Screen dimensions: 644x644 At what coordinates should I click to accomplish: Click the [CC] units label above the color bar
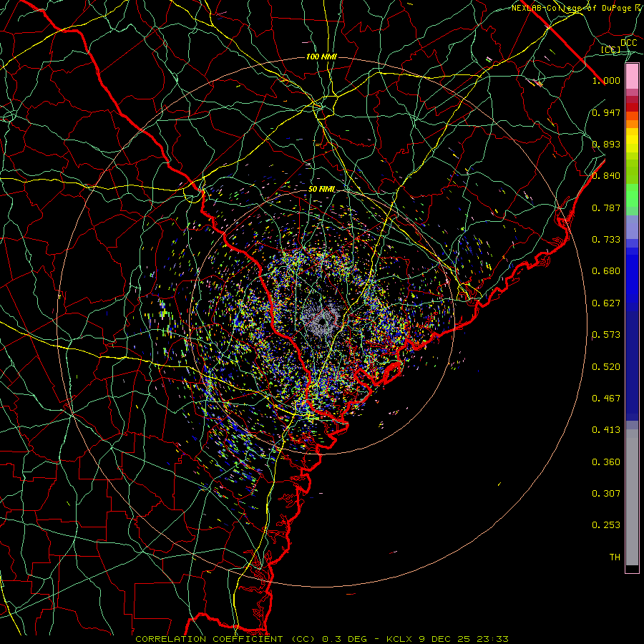coord(611,50)
